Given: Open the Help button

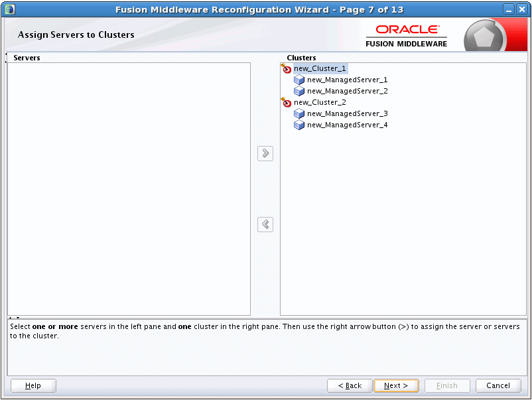Looking at the screenshot, I should (33, 386).
